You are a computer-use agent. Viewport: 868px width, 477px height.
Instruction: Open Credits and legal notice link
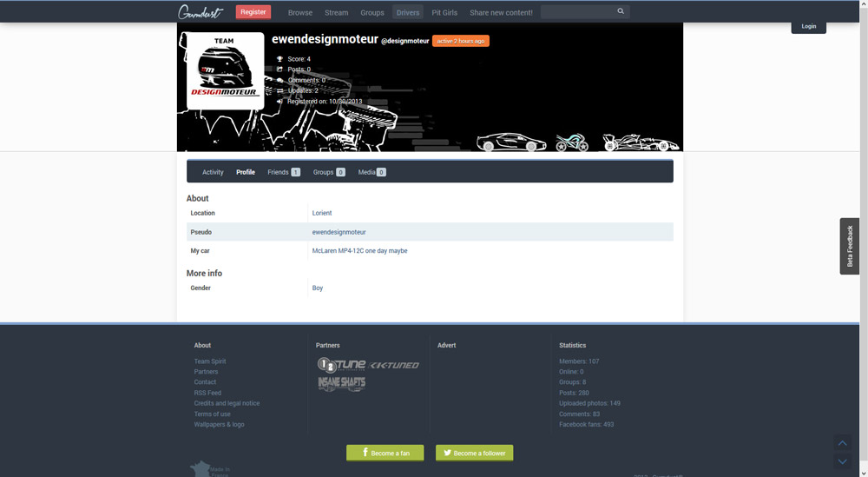point(227,403)
